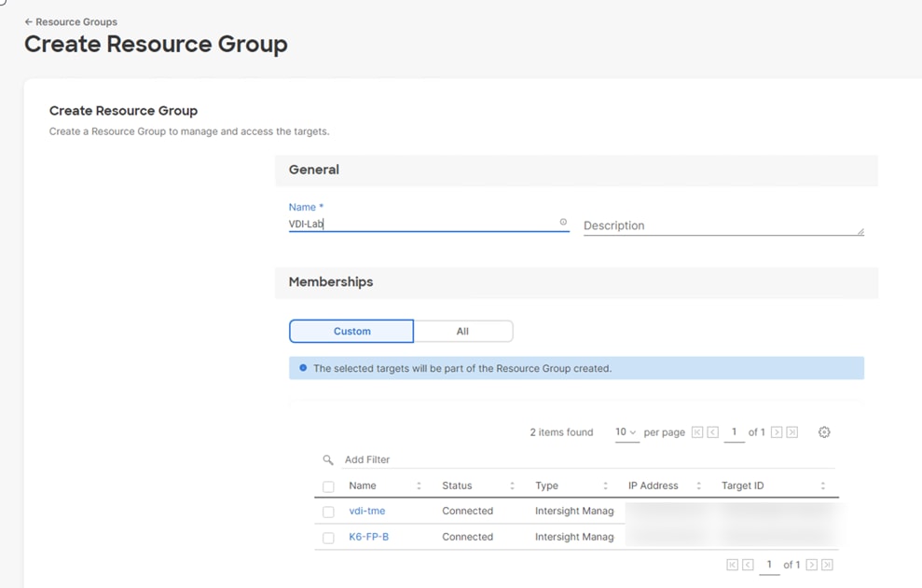
Task: Click the info dot on the targets banner
Action: [x=302, y=368]
